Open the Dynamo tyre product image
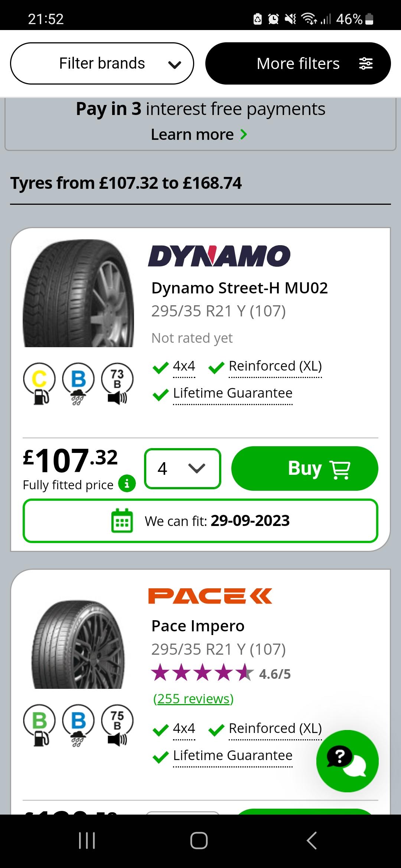 78,293
